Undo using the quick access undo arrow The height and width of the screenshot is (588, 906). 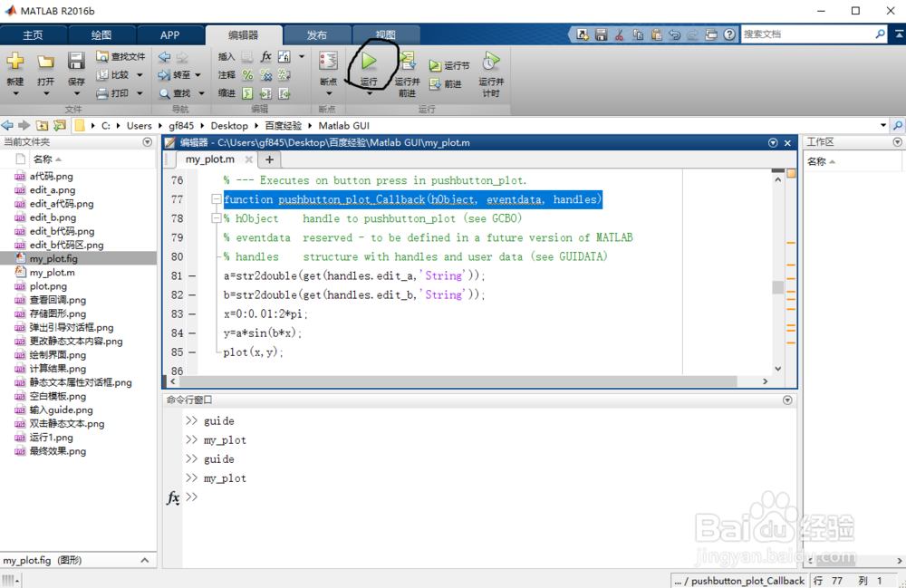click(x=674, y=34)
